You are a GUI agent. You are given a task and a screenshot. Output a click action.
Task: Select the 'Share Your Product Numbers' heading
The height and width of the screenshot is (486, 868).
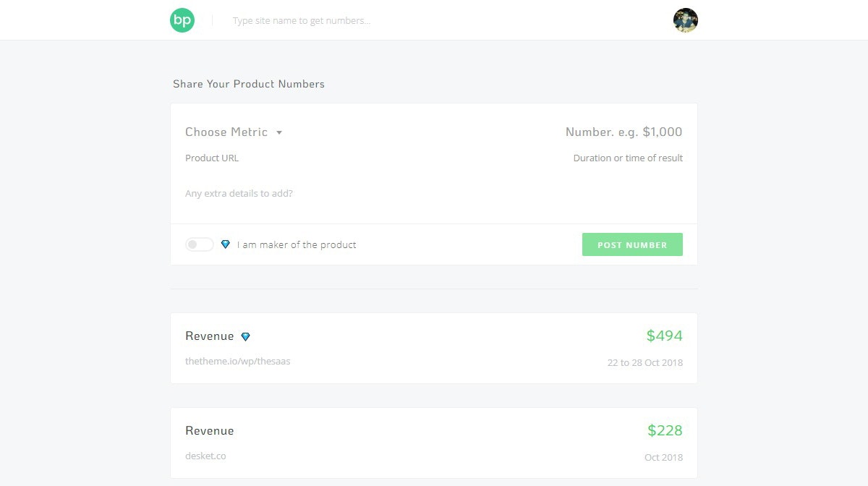(x=248, y=84)
